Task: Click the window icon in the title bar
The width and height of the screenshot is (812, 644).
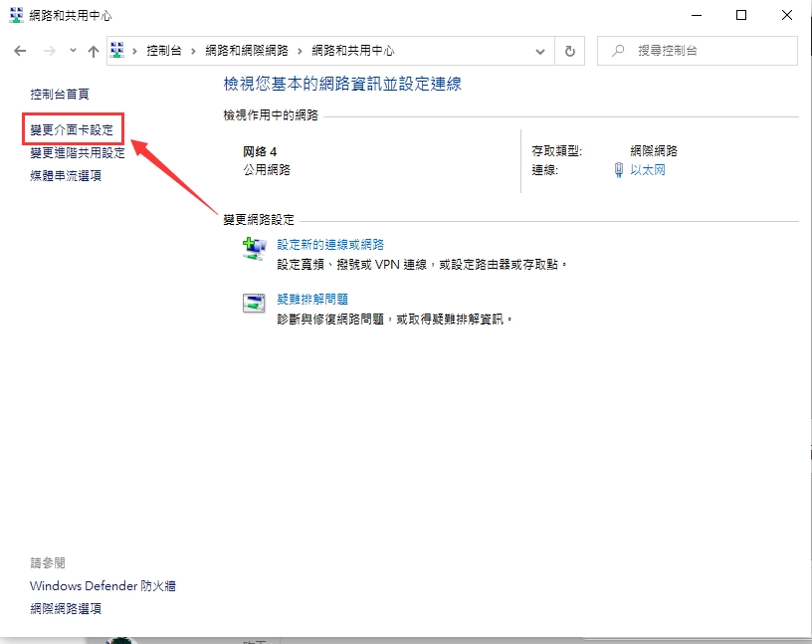Action: click(16, 16)
